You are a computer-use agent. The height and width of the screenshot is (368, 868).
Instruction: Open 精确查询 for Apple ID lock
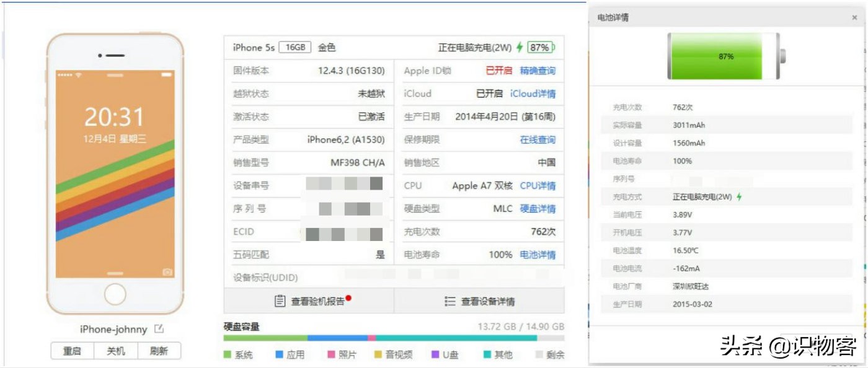(537, 71)
